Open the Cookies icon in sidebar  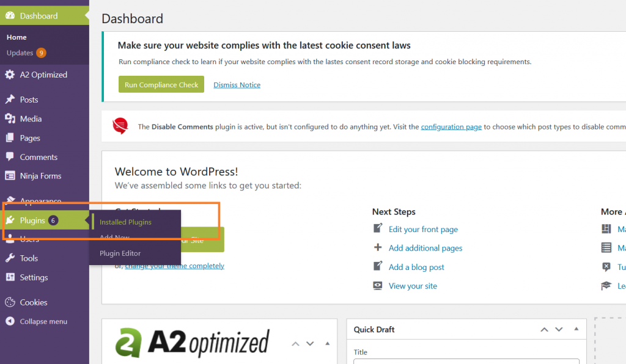[10, 302]
